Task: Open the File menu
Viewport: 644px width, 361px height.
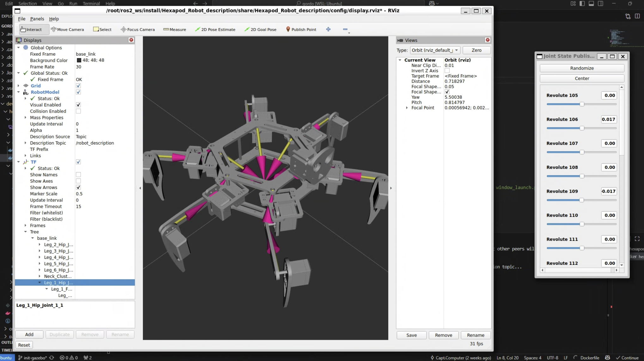Action: [21, 19]
